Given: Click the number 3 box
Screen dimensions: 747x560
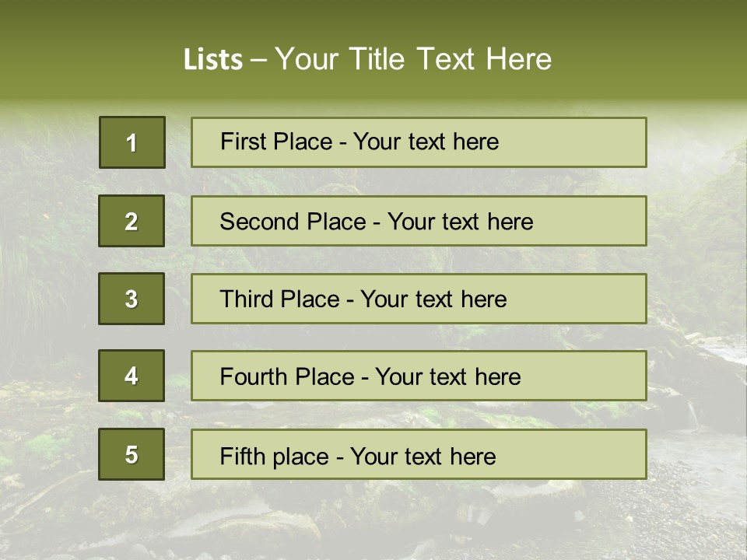Looking at the screenshot, I should pos(132,299).
